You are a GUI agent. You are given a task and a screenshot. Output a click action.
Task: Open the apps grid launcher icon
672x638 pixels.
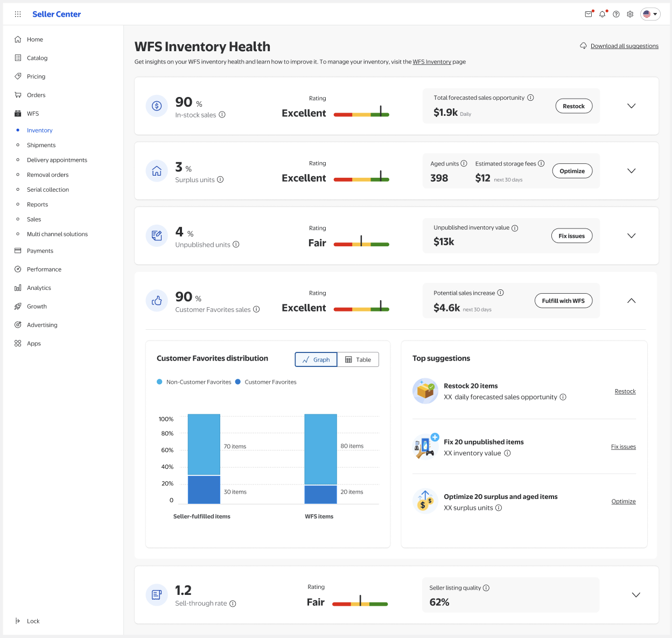[18, 15]
